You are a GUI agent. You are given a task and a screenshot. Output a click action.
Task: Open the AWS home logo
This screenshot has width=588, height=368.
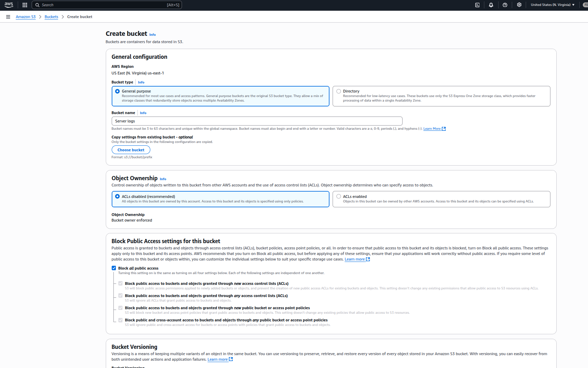click(x=9, y=5)
